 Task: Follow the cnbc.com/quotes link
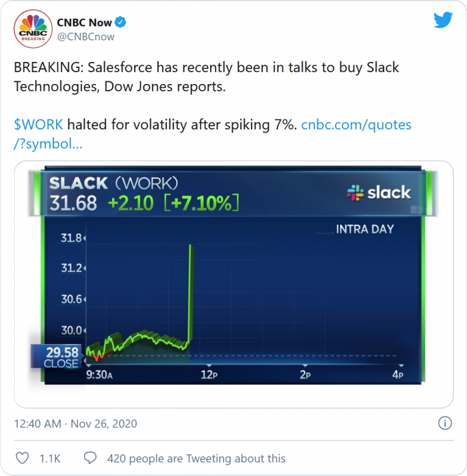(356, 125)
